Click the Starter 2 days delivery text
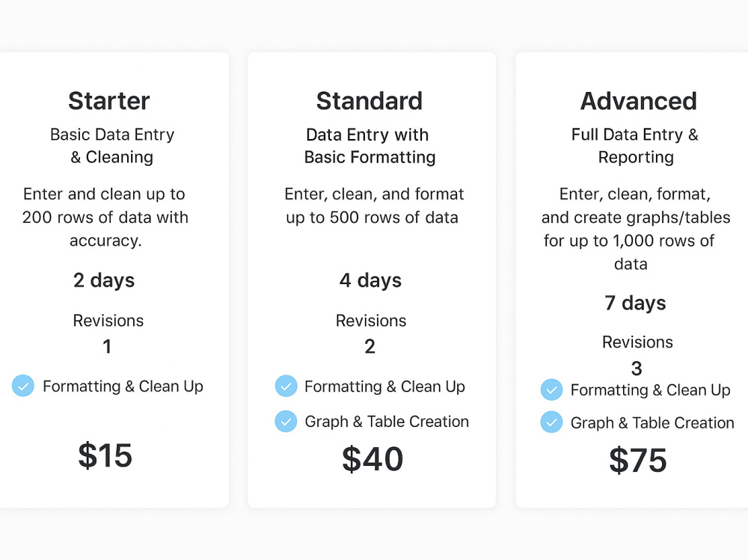 pyautogui.click(x=104, y=280)
